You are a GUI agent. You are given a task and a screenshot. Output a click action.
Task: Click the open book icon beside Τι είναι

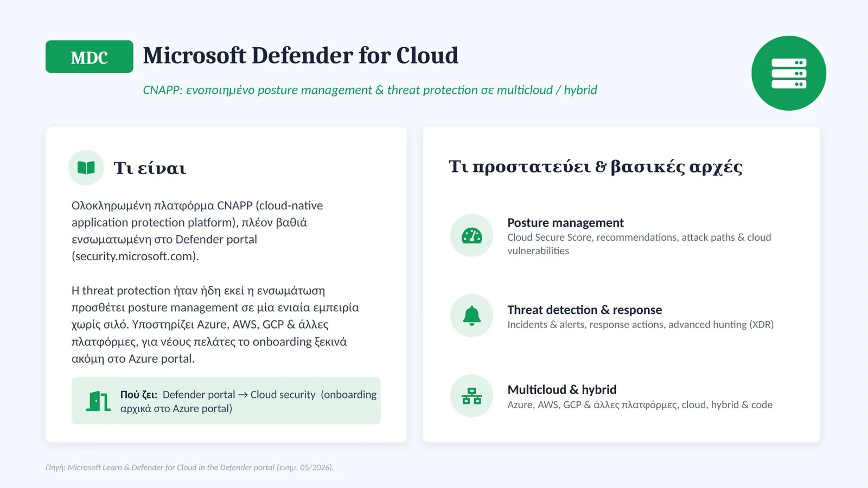coord(86,168)
